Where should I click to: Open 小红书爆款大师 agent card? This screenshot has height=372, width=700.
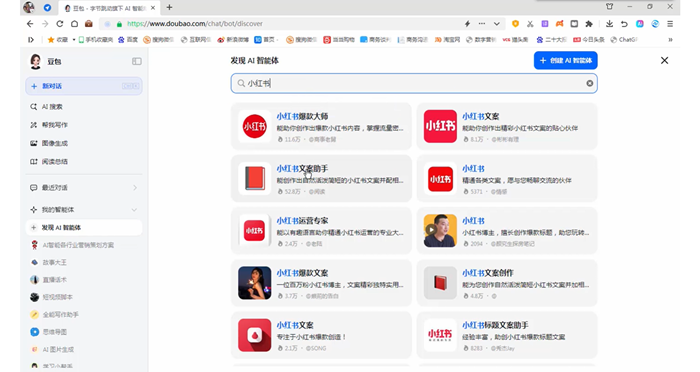coord(321,126)
